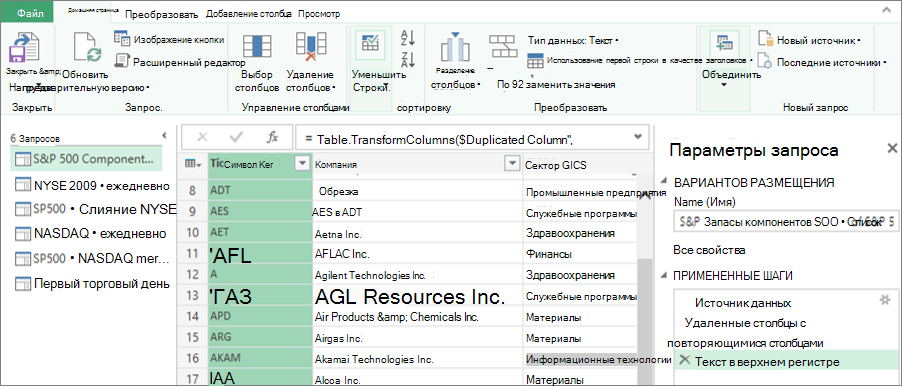Collapse the queries pane with the chevron
This screenshot has height=386, width=902.
click(x=164, y=135)
